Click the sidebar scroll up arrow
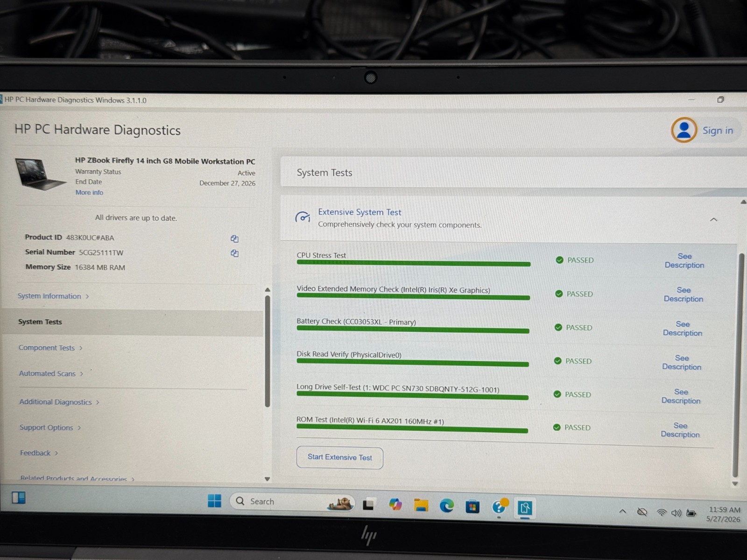The height and width of the screenshot is (560, 747). [x=268, y=290]
